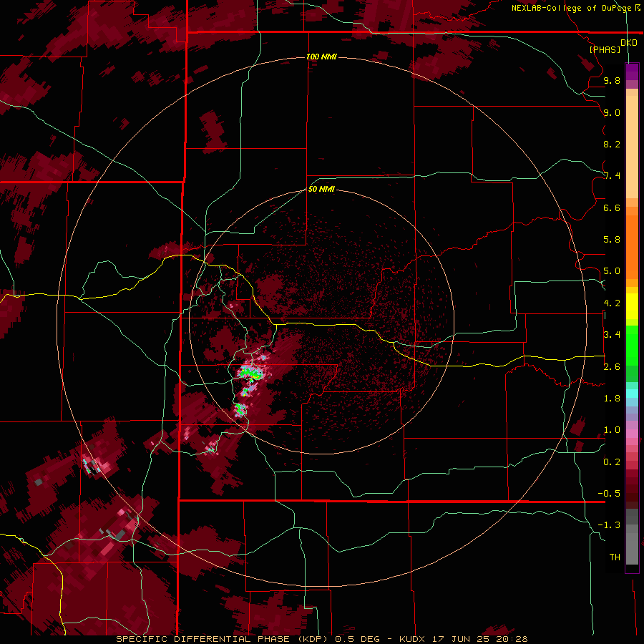Click the 50 NMI range ring label
This screenshot has height=644, width=644.
pos(321,189)
